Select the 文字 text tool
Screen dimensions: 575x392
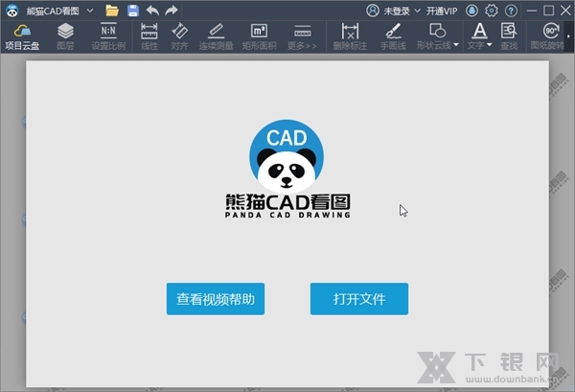click(475, 36)
